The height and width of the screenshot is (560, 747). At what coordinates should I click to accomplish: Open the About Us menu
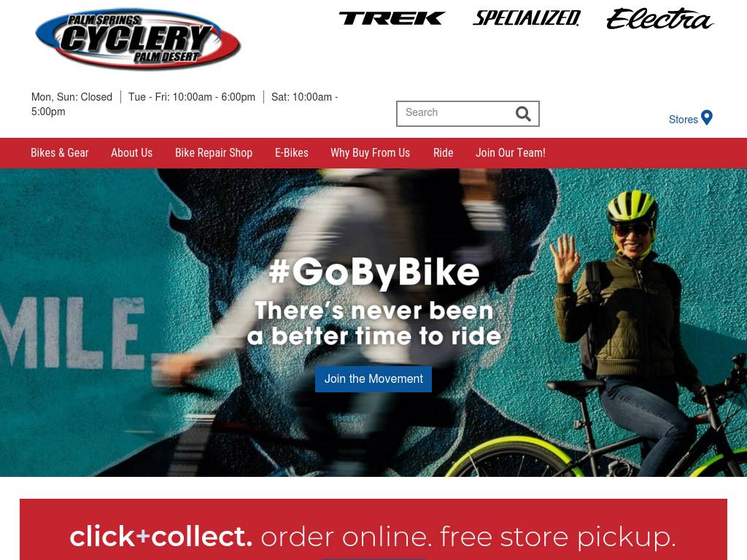click(131, 153)
